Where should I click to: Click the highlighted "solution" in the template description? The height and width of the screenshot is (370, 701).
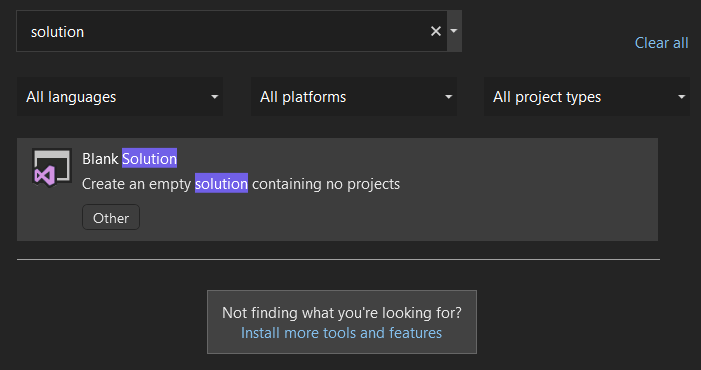click(221, 184)
